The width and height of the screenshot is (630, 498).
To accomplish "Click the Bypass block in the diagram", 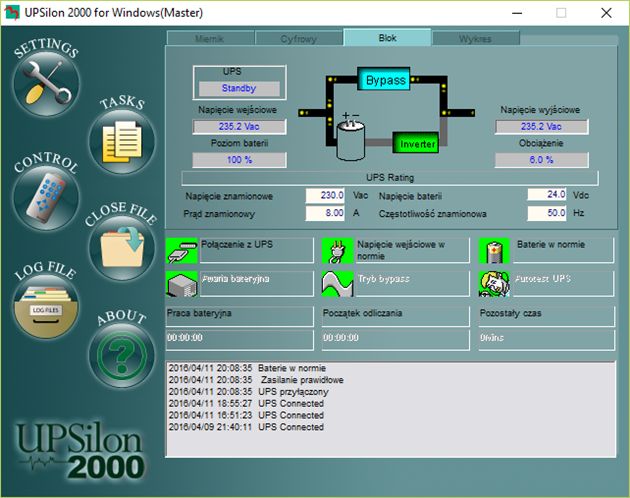I will (x=384, y=79).
